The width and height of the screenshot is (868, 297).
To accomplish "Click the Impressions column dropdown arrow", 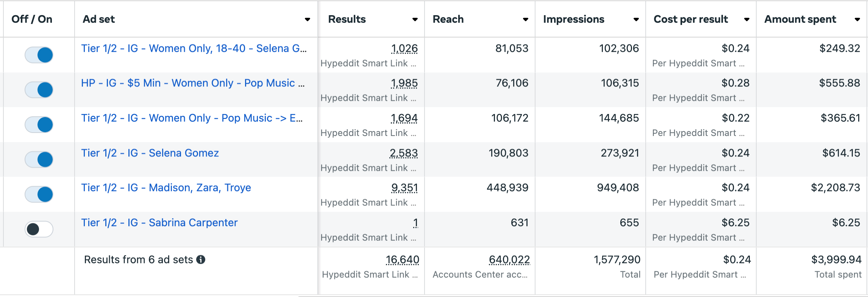I will pos(636,19).
